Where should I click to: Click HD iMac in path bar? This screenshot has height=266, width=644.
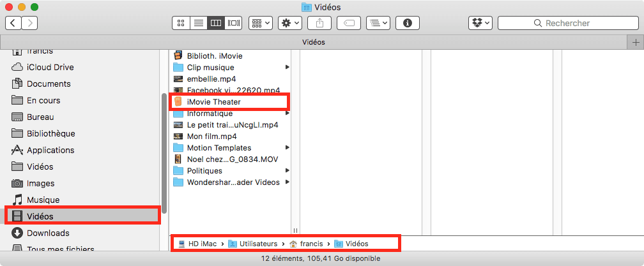point(197,244)
